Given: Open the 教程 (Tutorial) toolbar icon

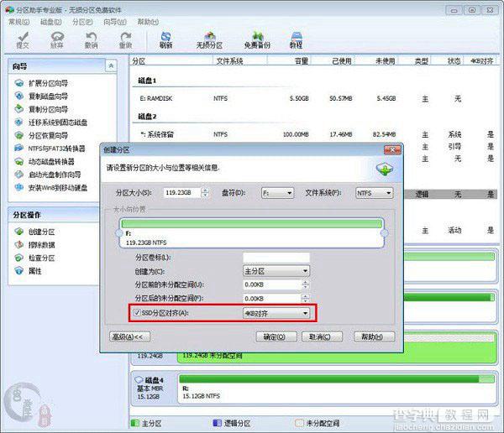Looking at the screenshot, I should [296, 39].
